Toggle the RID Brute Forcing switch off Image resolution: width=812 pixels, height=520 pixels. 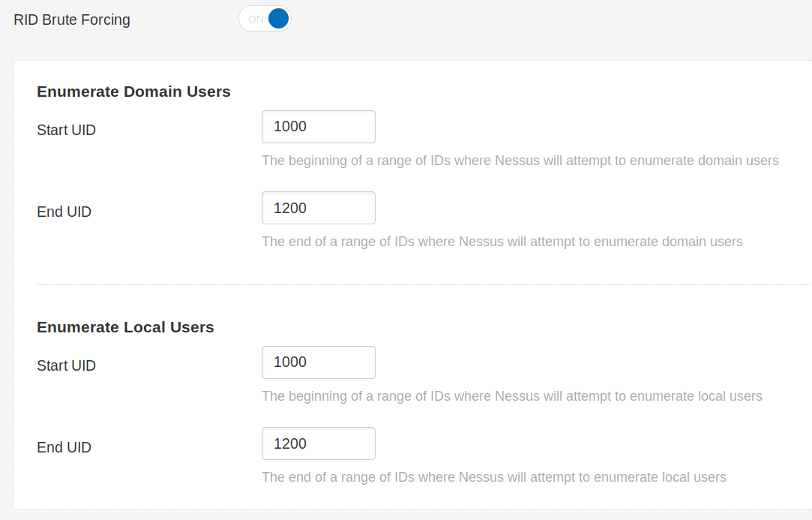click(x=265, y=19)
